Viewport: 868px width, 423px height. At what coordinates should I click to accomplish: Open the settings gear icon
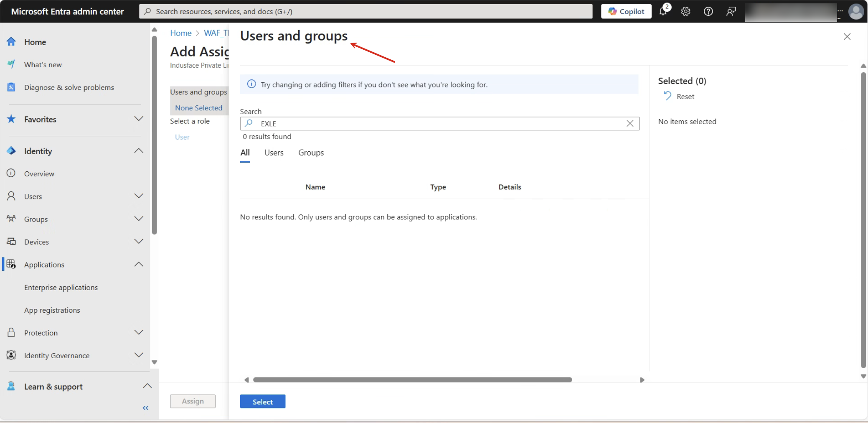[685, 11]
